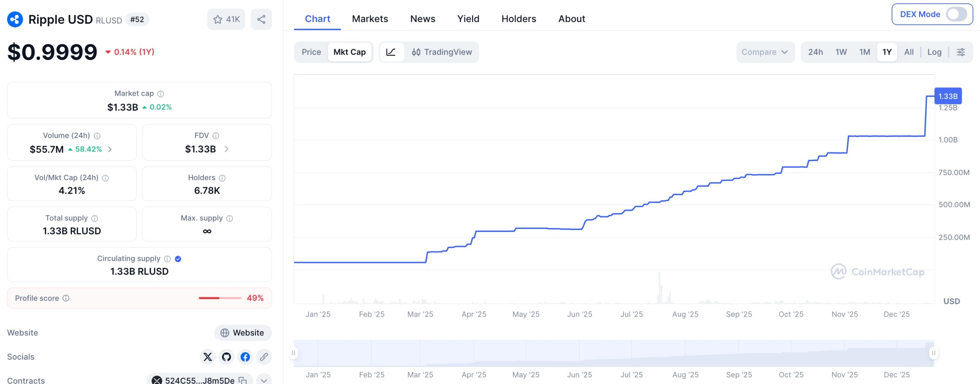Select the line chart icon
The image size is (980, 384).
391,52
